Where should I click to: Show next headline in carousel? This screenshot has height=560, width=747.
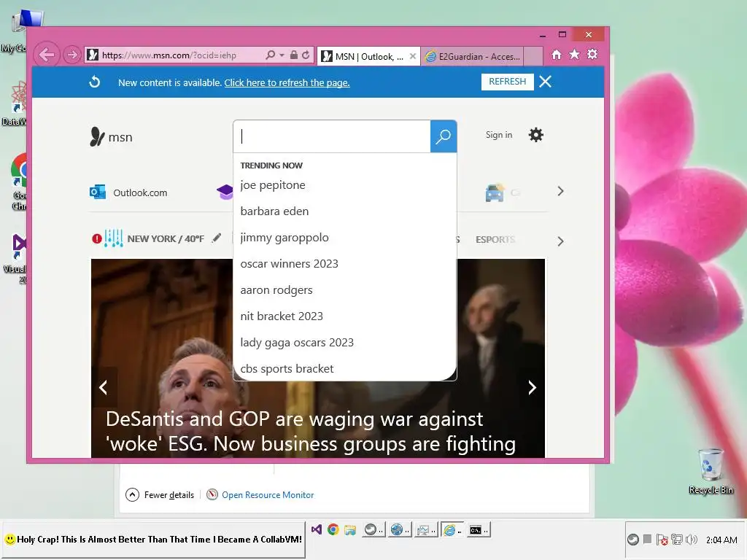532,387
